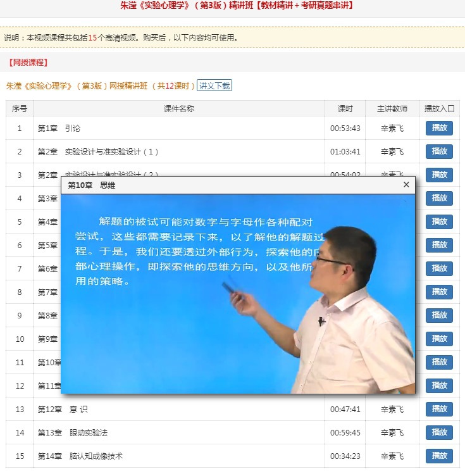Click the 说明 notice about 15 videos
This screenshot has height=476, width=465.
point(121,37)
